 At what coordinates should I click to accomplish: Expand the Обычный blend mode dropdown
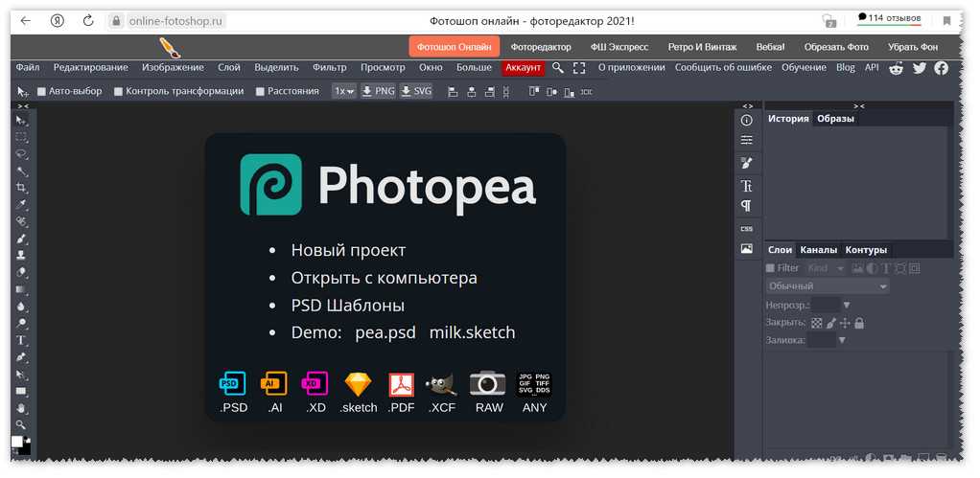[x=828, y=286]
